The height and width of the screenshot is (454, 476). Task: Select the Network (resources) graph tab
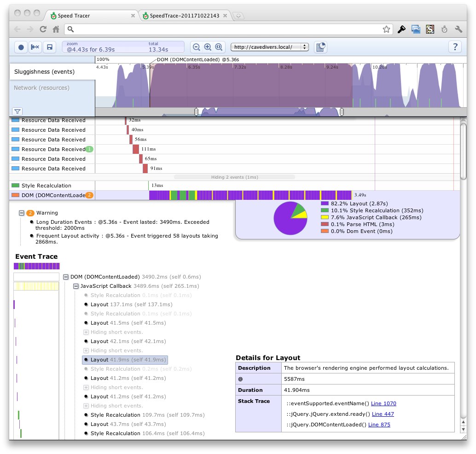[x=41, y=88]
